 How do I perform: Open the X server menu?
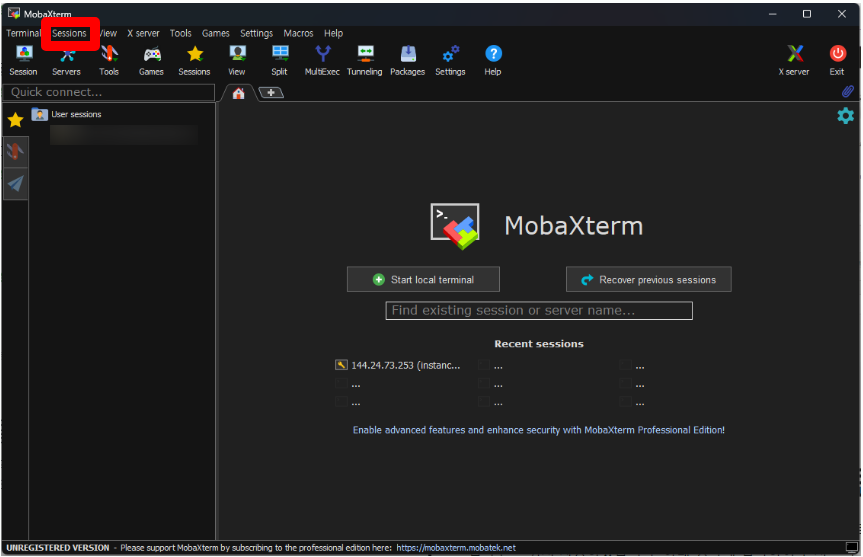pos(143,33)
